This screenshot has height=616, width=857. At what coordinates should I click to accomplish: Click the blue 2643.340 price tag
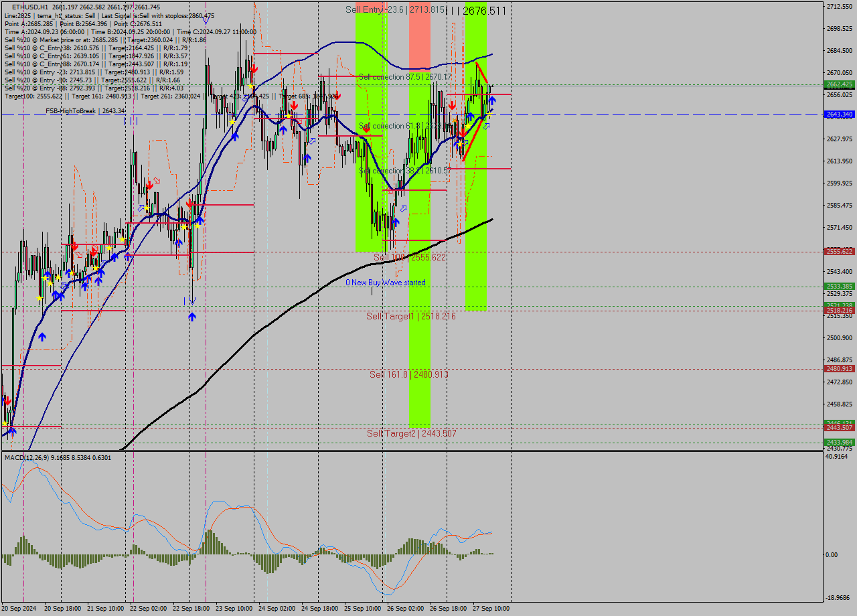839,114
